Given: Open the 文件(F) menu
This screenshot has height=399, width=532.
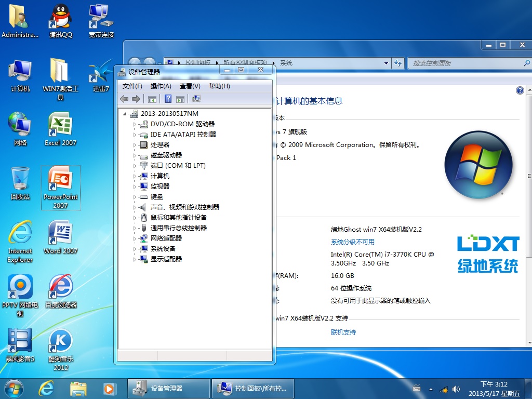Looking at the screenshot, I should [132, 86].
